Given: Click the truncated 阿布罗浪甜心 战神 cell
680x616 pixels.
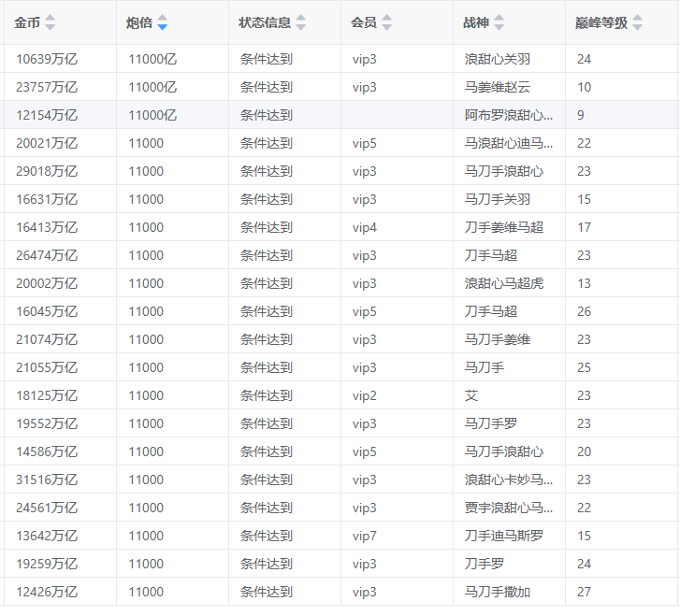Looking at the screenshot, I should pyautogui.click(x=508, y=115).
